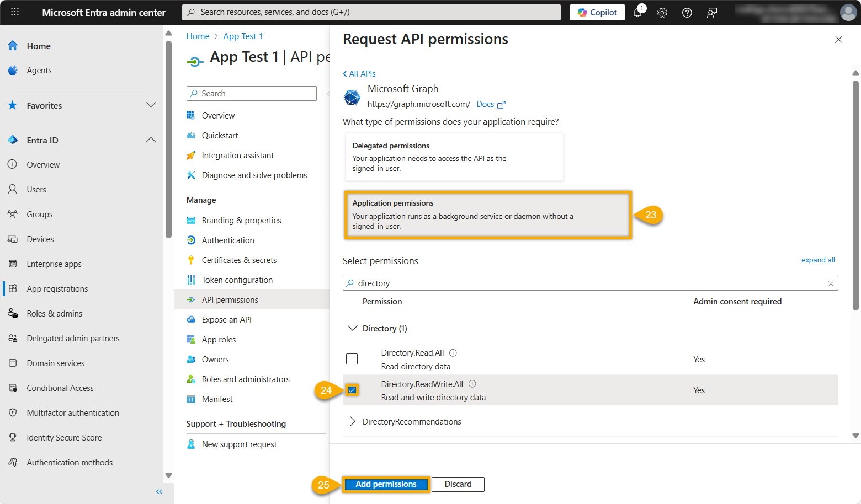The image size is (861, 504).
Task: Launch Copilot from the top bar
Action: click(x=597, y=12)
